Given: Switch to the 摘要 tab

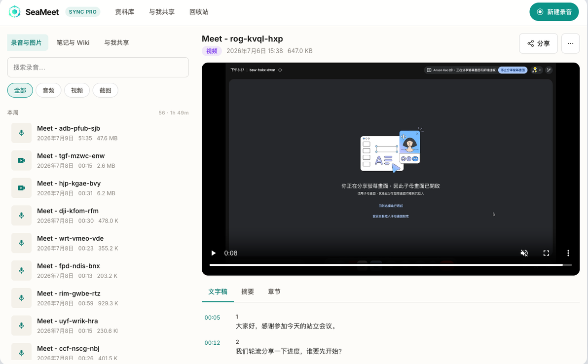Looking at the screenshot, I should click(248, 291).
